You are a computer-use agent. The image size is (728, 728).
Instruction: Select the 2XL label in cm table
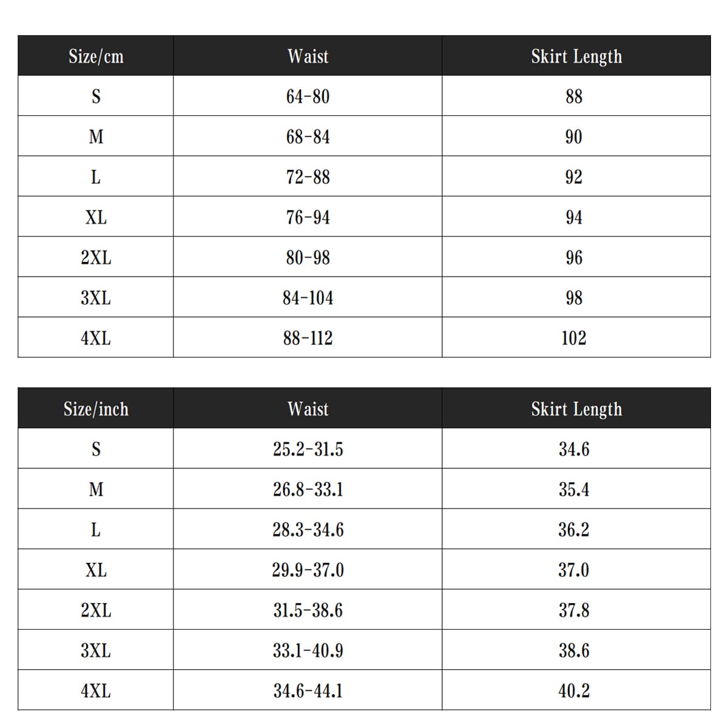pyautogui.click(x=96, y=257)
